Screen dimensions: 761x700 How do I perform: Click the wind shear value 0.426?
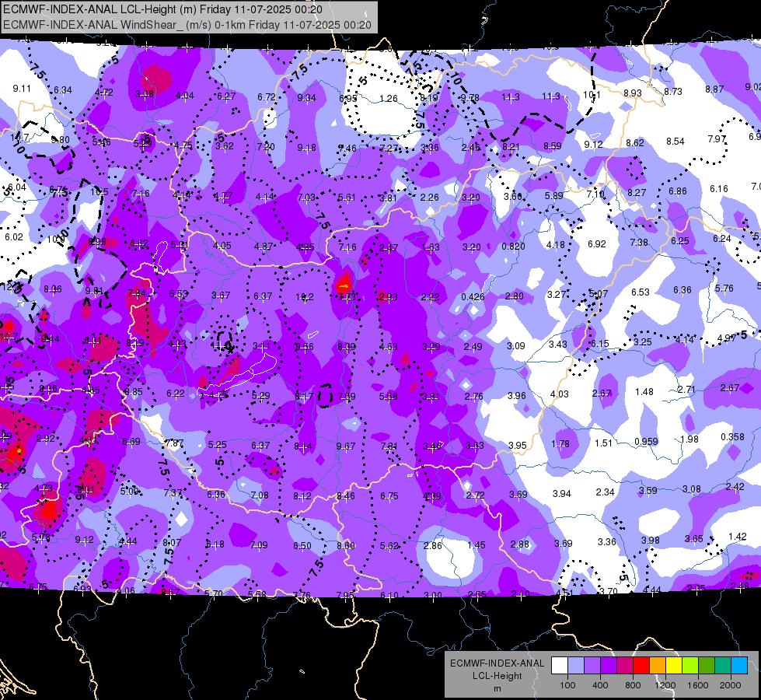[x=473, y=296]
